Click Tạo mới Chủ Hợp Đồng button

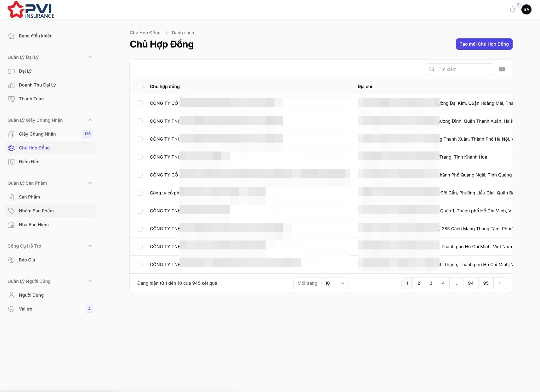(x=484, y=44)
